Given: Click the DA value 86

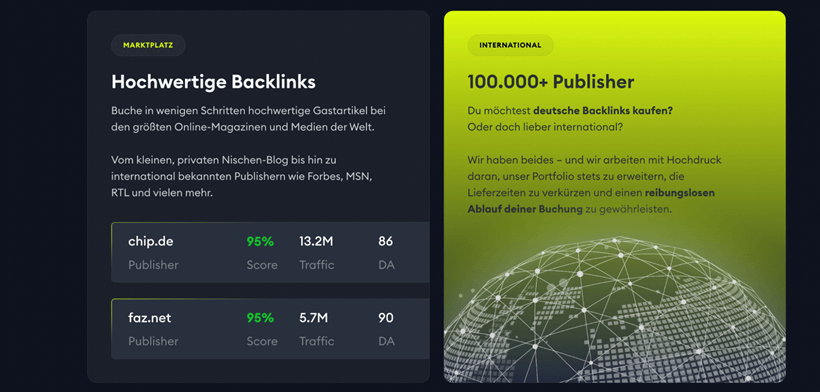Looking at the screenshot, I should click(385, 241).
